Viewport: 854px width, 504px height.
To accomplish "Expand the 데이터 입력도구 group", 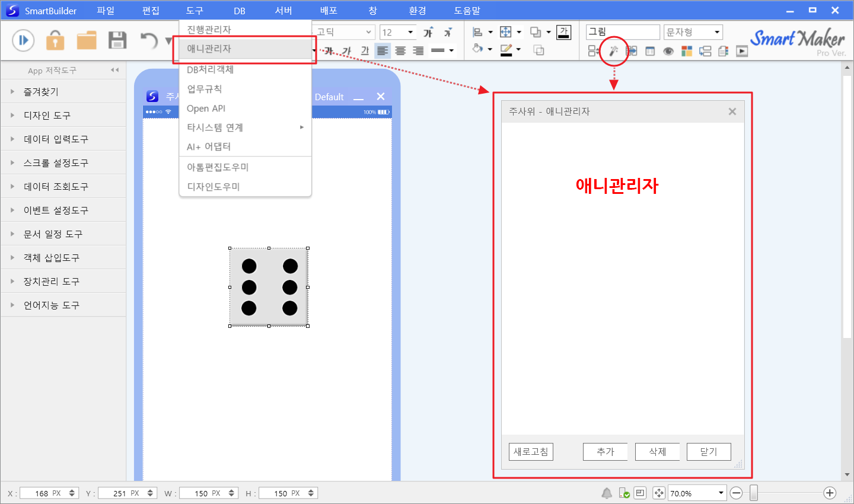I will pos(63,139).
